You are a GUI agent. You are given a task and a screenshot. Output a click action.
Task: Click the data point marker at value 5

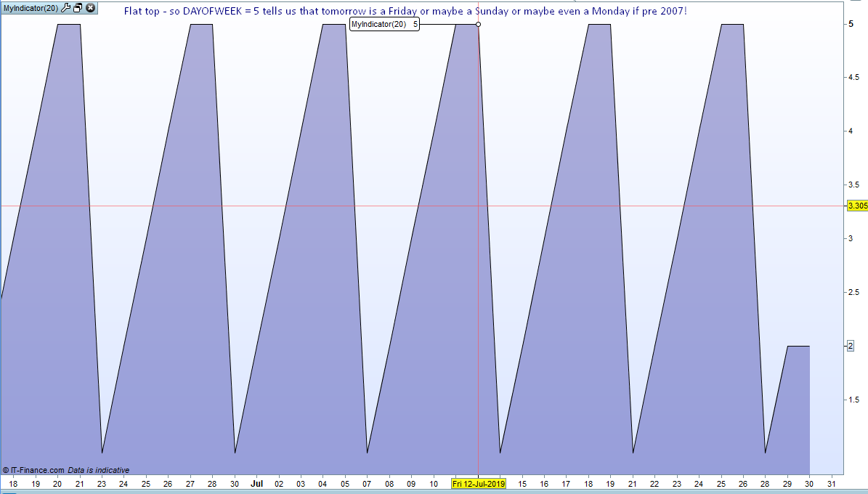coord(478,25)
